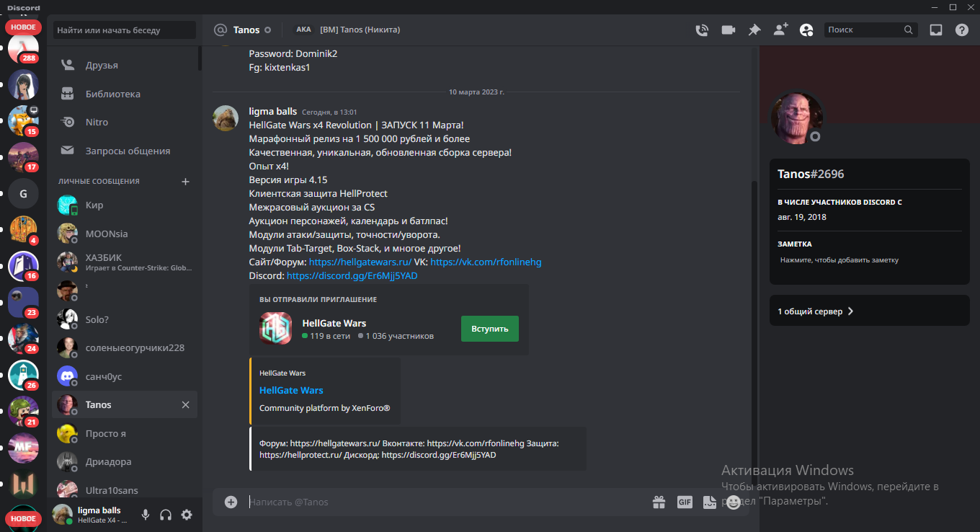Open the chat with соленыеогурчики228
This screenshot has width=980, height=532.
(125, 347)
